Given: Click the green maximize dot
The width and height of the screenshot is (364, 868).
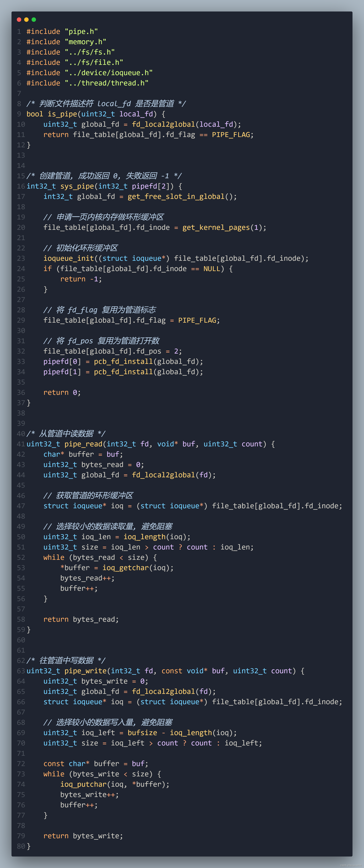Looking at the screenshot, I should coord(34,20).
